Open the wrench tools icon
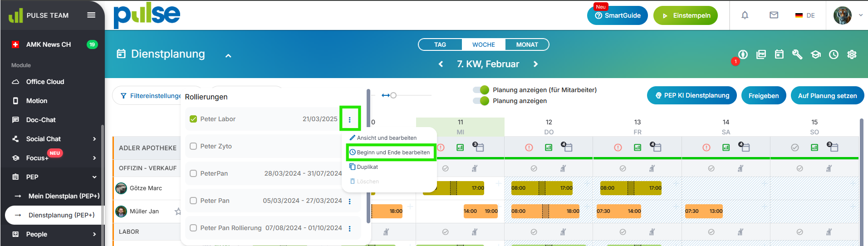This screenshot has height=246, width=868. click(797, 54)
